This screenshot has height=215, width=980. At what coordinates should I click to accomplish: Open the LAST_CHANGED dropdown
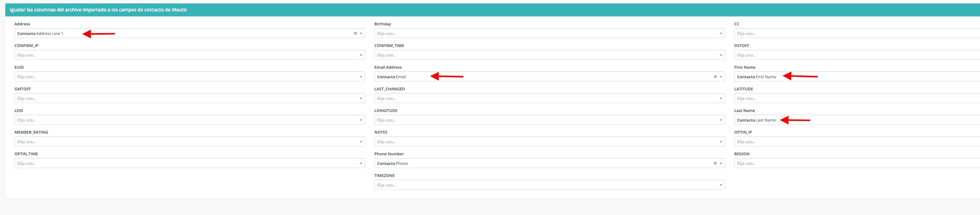pyautogui.click(x=549, y=98)
